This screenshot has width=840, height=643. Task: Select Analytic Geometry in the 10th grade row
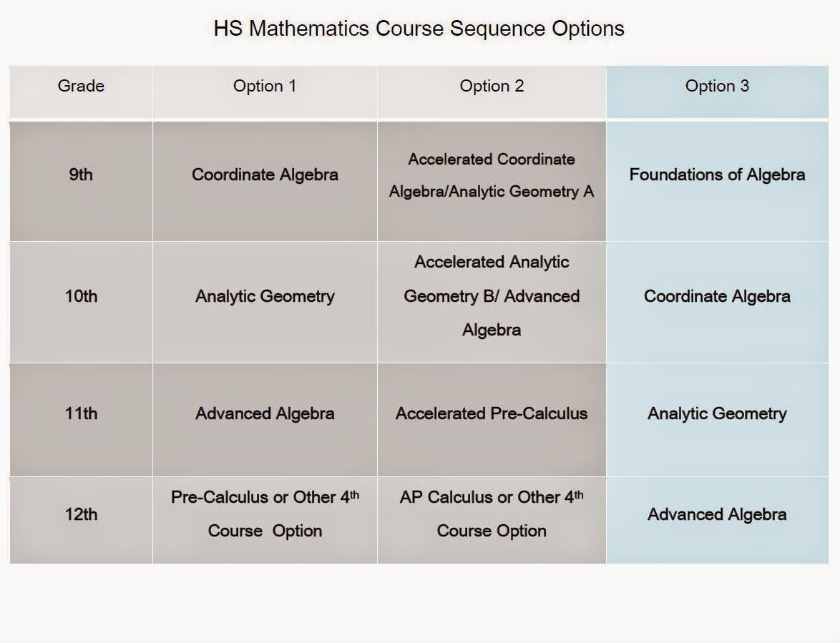pos(265,296)
